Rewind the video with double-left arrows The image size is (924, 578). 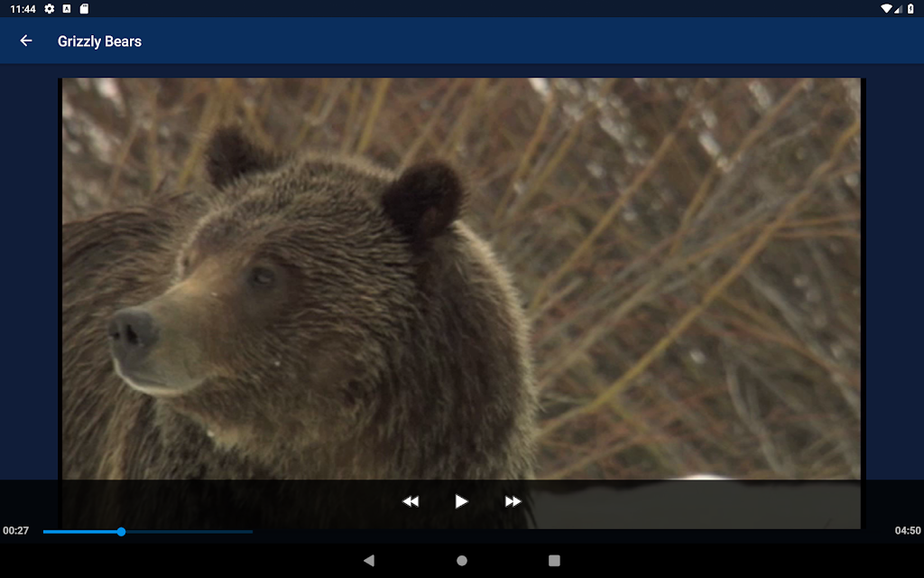[x=411, y=501]
